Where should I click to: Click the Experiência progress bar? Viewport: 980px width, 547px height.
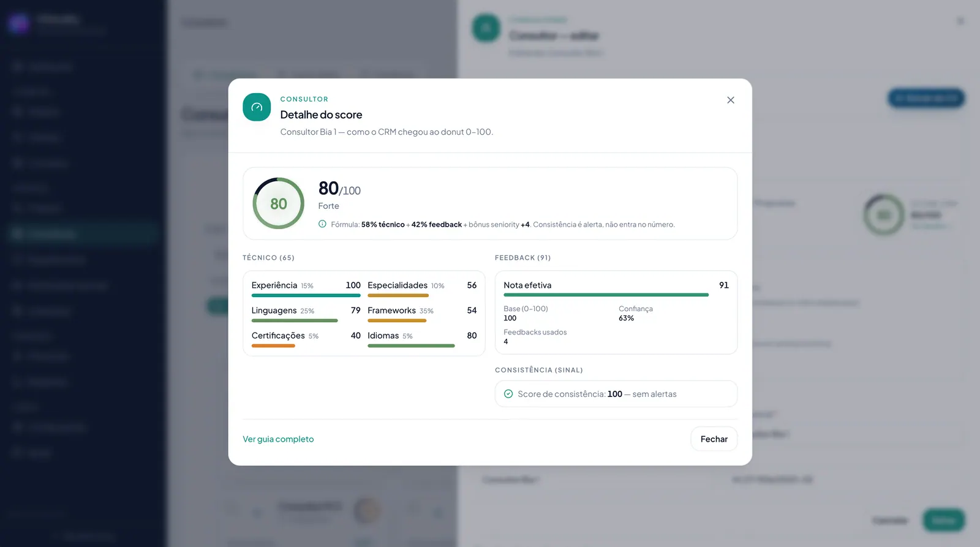coord(306,295)
